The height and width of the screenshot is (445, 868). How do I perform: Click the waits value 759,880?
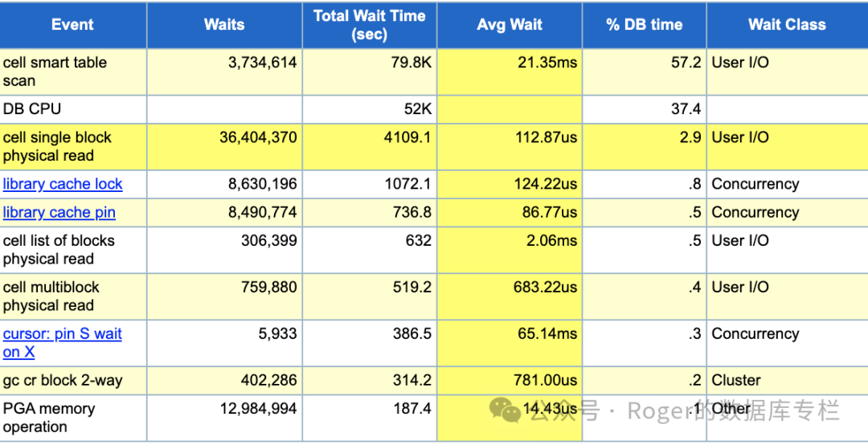point(269,288)
